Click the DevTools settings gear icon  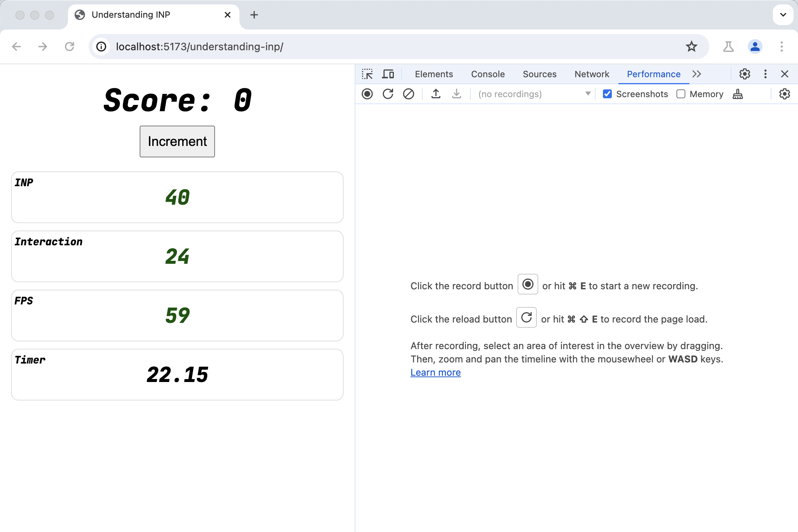point(744,74)
